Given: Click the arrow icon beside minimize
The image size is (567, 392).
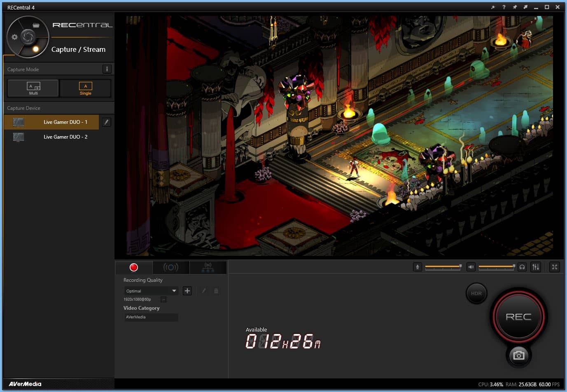Looking at the screenshot, I should pos(525,7).
